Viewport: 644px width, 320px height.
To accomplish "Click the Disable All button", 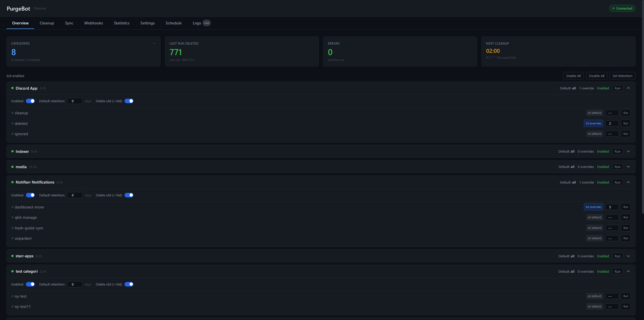I will click(596, 76).
